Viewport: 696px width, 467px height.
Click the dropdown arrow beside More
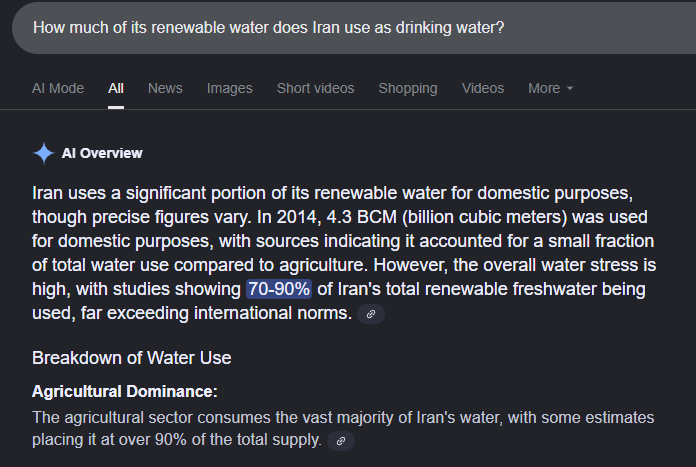point(570,89)
